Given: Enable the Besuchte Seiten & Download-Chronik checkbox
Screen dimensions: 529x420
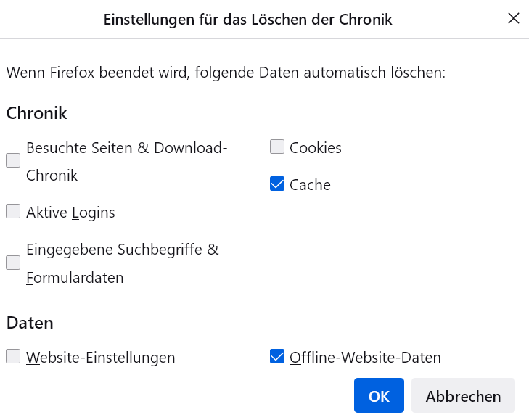Looking at the screenshot, I should tap(13, 161).
